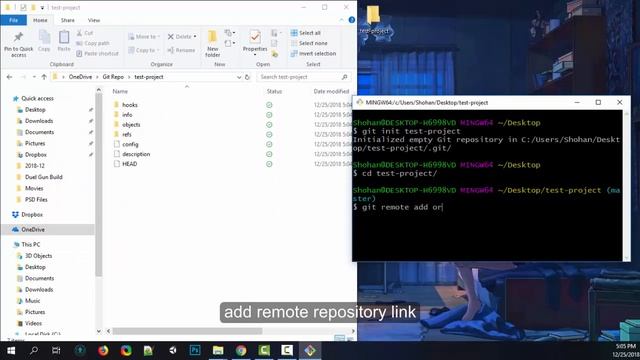Open PSD Files in the navigation pane
Screen dimensions: 640x360
36,200
